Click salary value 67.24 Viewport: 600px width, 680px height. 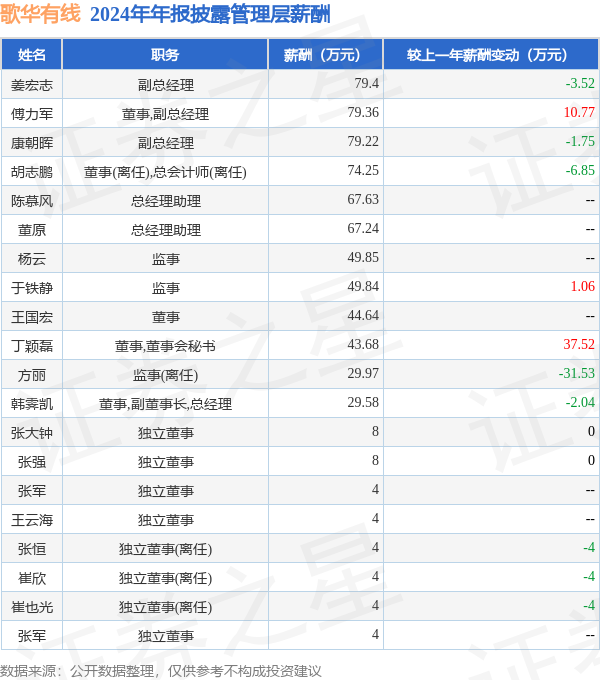[x=363, y=229]
